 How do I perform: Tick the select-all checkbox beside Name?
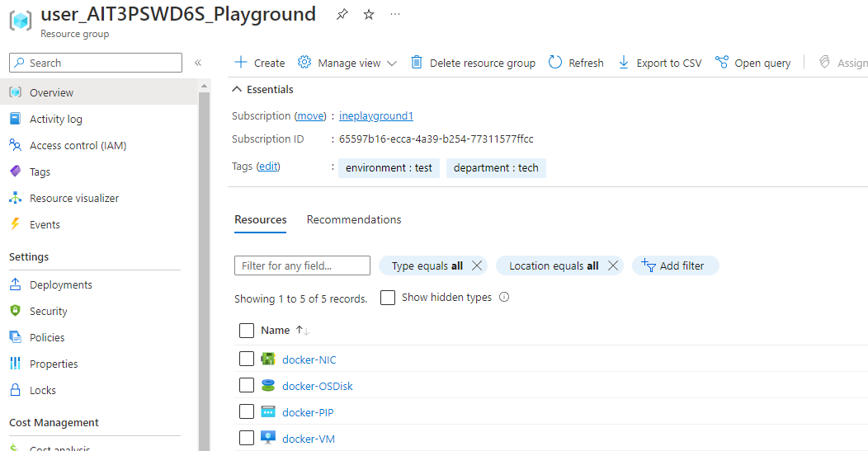coord(246,331)
